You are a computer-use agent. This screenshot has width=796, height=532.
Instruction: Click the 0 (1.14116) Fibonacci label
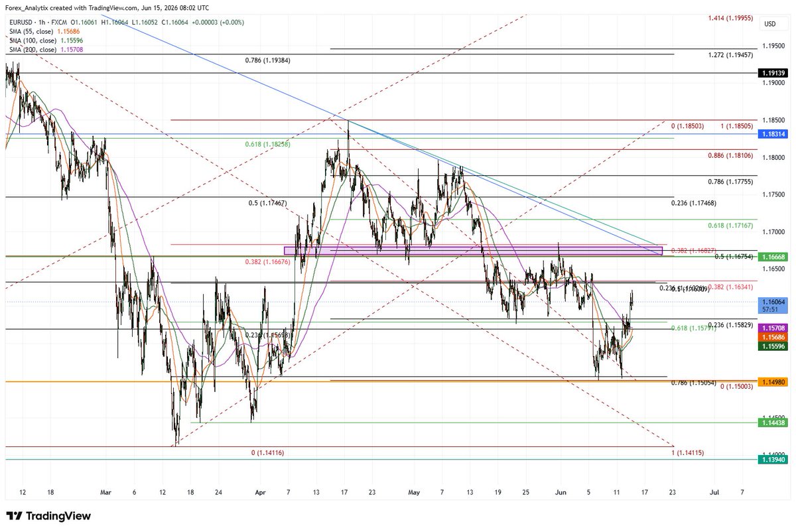point(267,452)
